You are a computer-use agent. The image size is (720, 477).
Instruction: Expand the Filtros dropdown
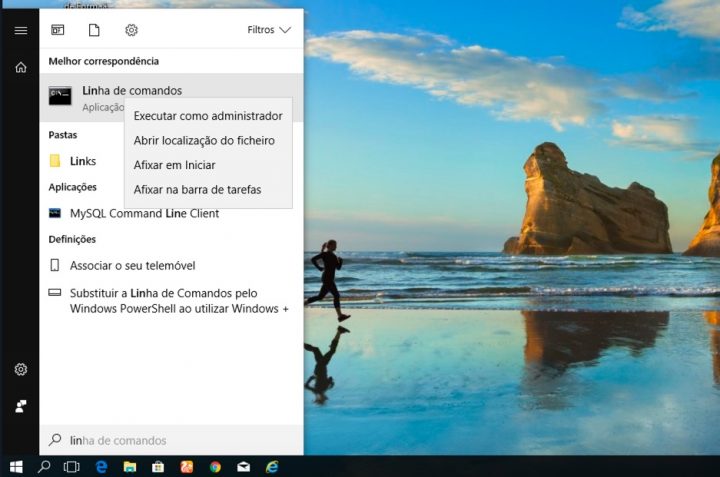coord(268,30)
